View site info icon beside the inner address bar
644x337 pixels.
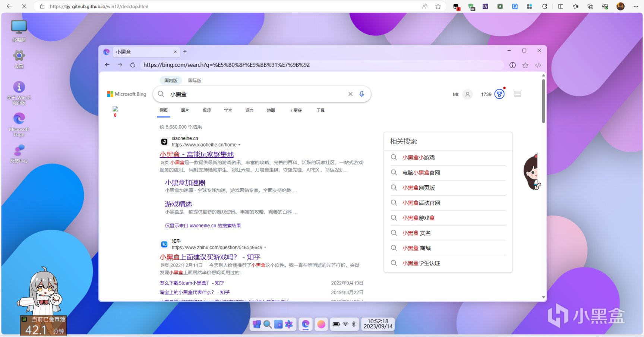pyautogui.click(x=513, y=65)
